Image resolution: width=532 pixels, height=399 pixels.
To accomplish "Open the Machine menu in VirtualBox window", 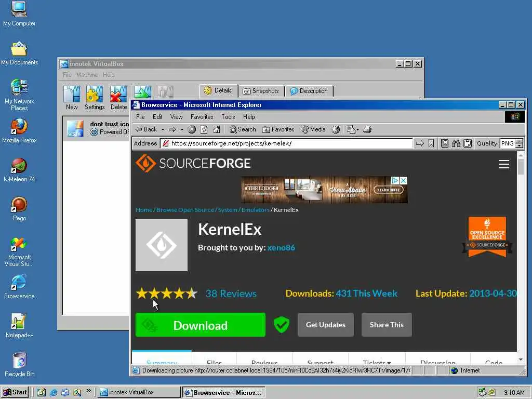I will click(x=87, y=75).
